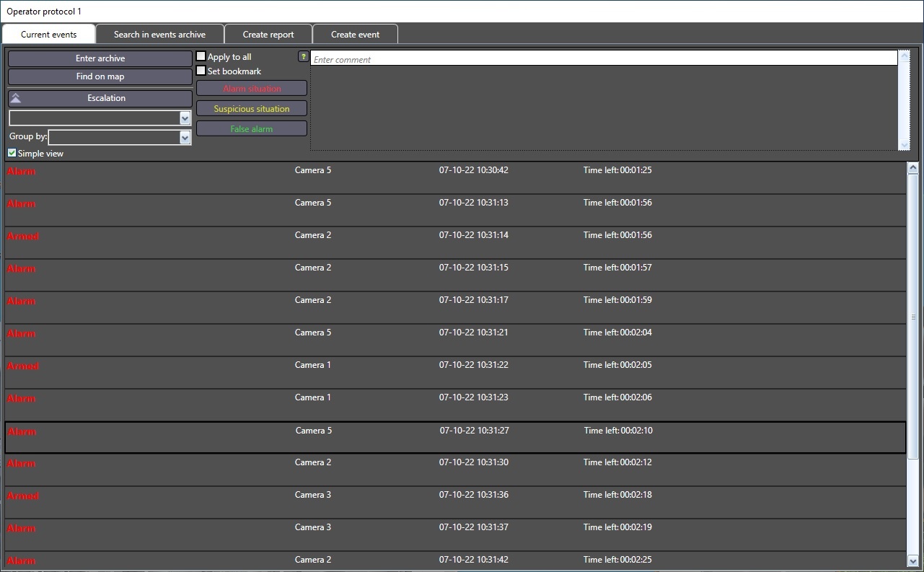Click the Escalation double-arrow icon

click(x=16, y=99)
